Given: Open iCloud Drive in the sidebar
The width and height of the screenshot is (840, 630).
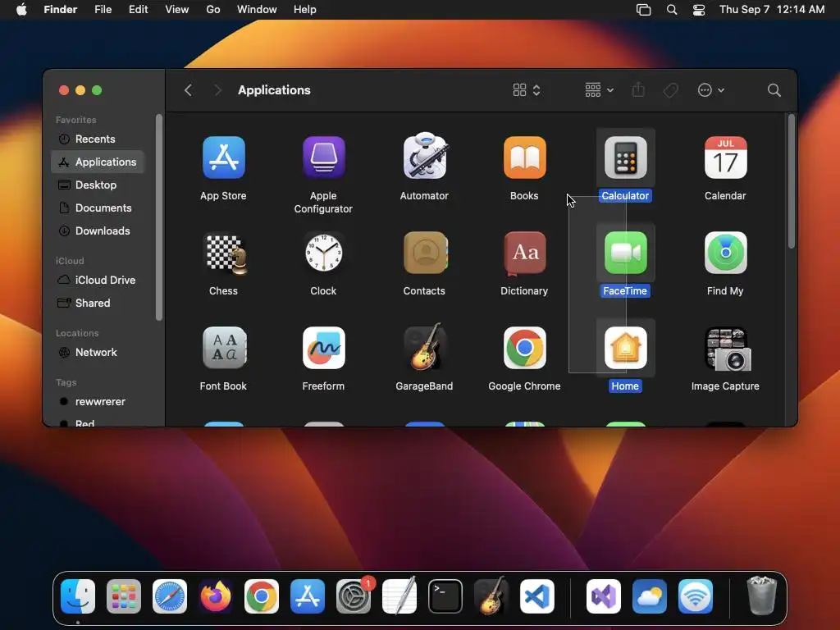Looking at the screenshot, I should [x=98, y=280].
